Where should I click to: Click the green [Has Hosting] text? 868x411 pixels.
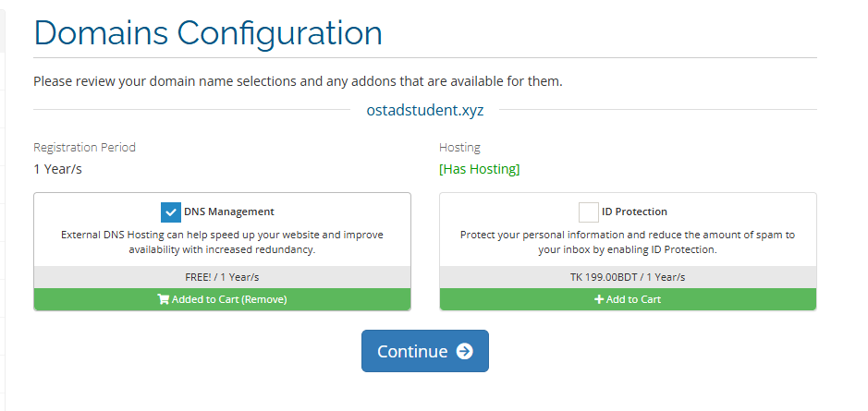[x=479, y=169]
